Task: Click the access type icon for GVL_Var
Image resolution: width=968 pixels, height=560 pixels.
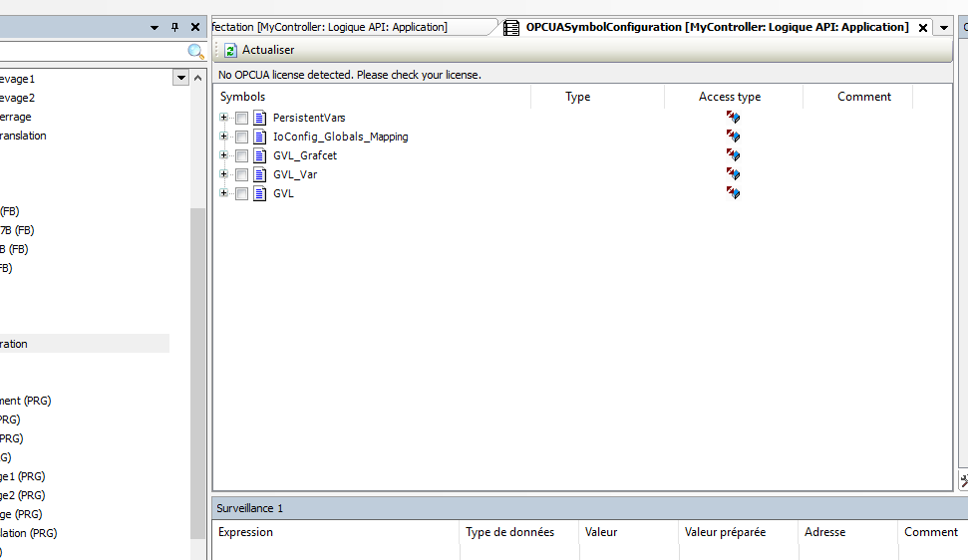Action: [x=733, y=174]
